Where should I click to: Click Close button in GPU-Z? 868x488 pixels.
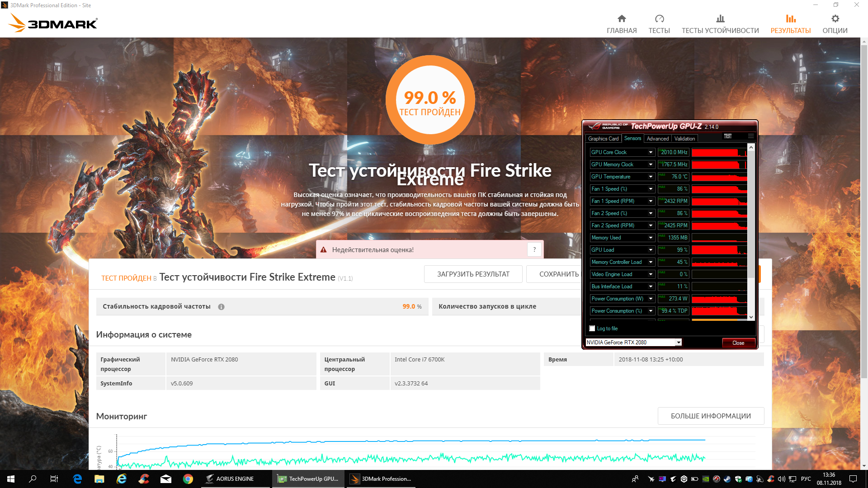click(x=738, y=343)
